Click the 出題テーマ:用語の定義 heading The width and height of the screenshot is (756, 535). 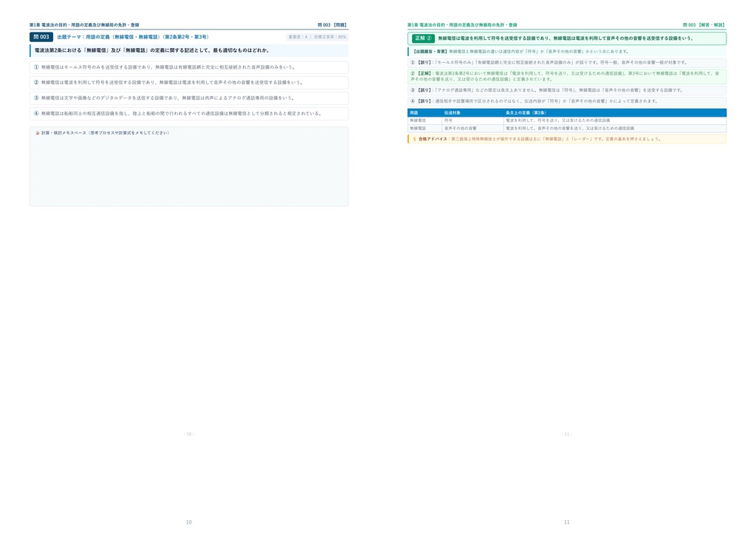pyautogui.click(x=133, y=37)
